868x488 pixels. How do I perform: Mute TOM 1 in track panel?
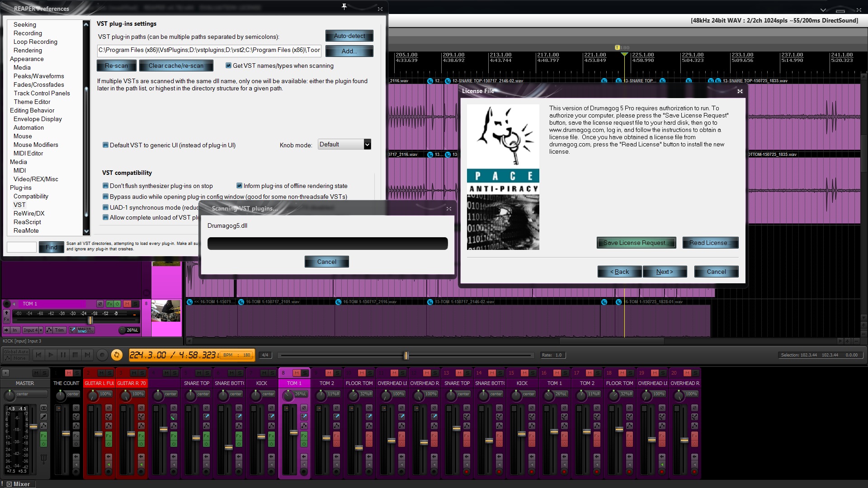pos(127,304)
